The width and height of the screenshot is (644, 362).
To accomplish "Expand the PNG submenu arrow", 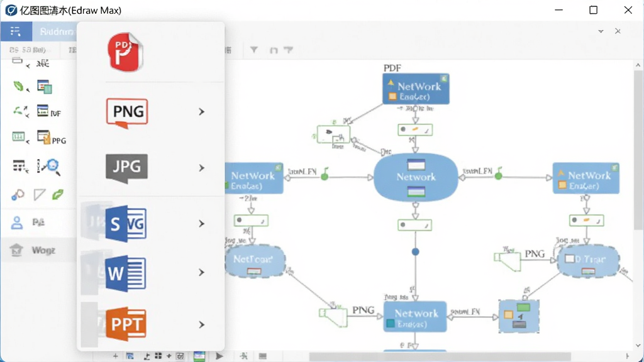I will (x=201, y=112).
